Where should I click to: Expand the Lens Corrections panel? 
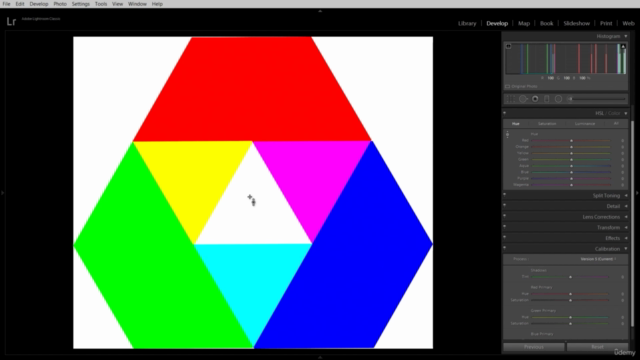(626, 217)
